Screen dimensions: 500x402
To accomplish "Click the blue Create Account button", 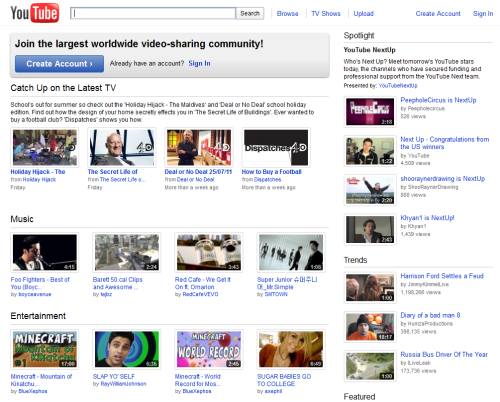I will [x=59, y=64].
